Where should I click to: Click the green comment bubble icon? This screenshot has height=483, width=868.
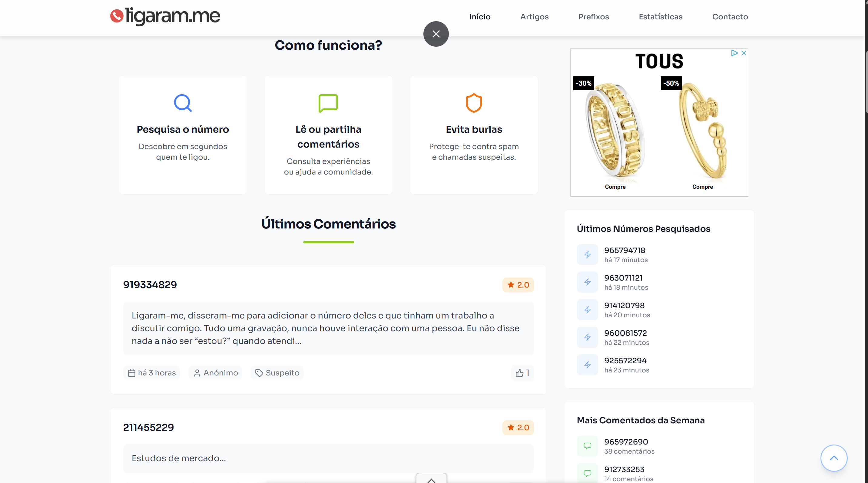tap(328, 103)
